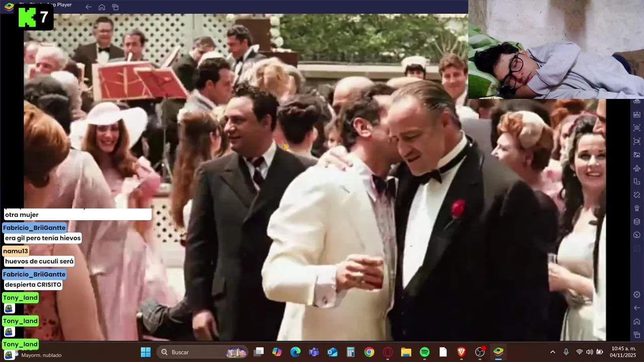Open volume speaker tray icon
Viewport: 644px width, 362px height.
pos(589,352)
